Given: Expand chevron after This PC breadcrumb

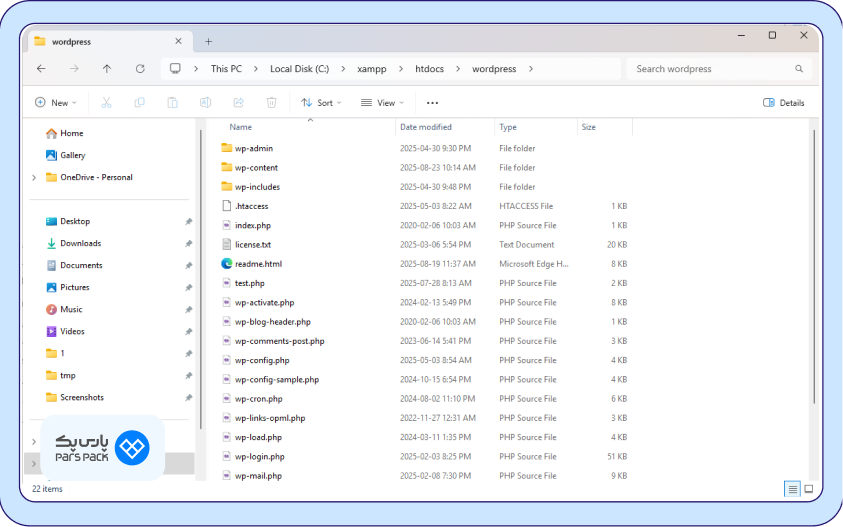Looking at the screenshot, I should point(255,69).
